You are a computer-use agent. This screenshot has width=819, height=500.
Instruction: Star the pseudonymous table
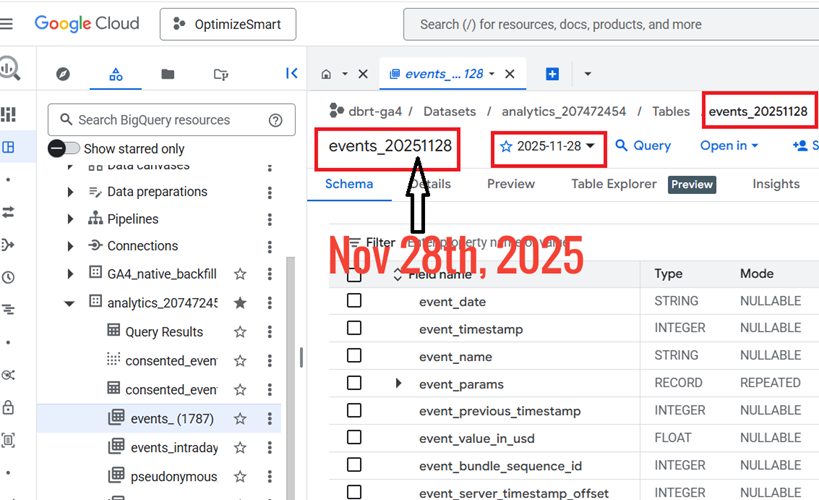click(x=240, y=476)
